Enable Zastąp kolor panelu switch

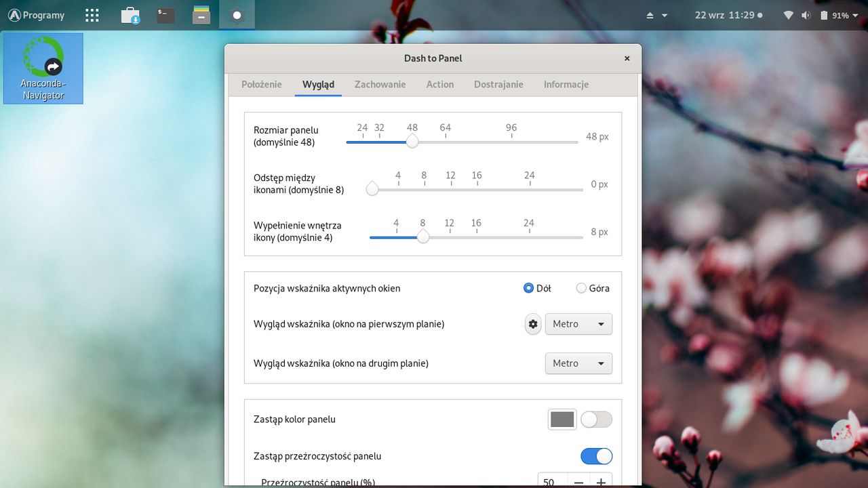tap(596, 420)
